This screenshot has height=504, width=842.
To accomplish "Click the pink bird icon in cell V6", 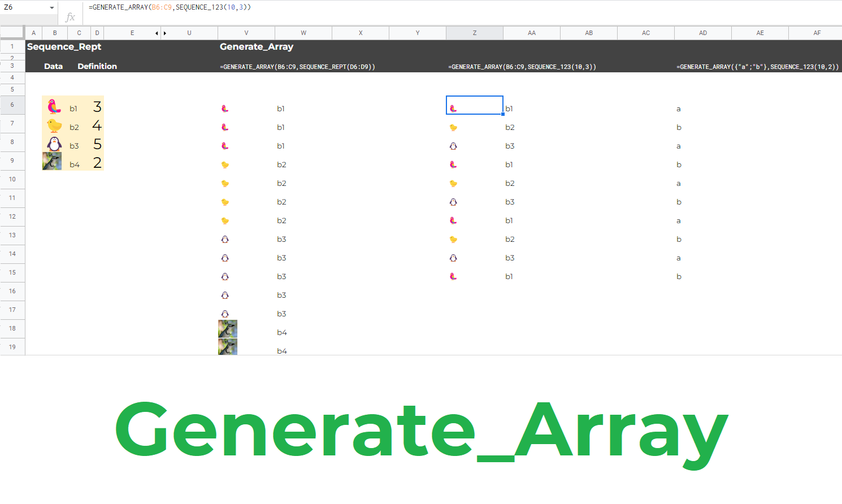I will [224, 108].
